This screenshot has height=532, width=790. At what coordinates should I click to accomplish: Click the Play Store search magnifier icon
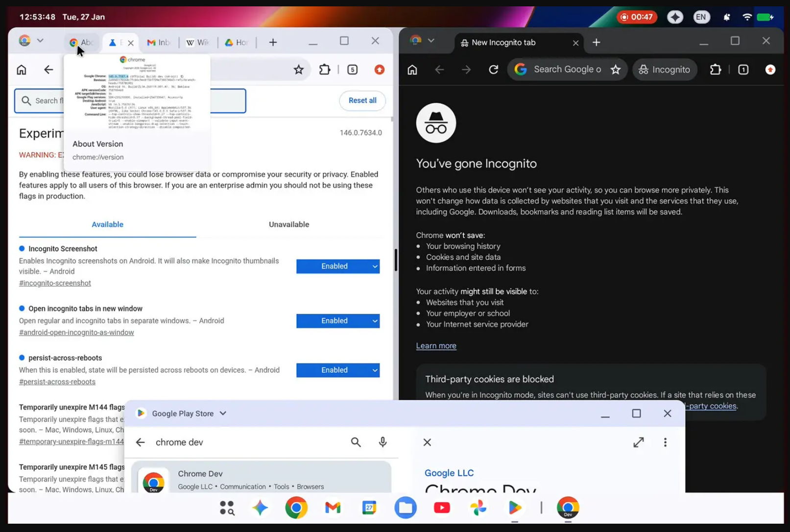coord(356,442)
